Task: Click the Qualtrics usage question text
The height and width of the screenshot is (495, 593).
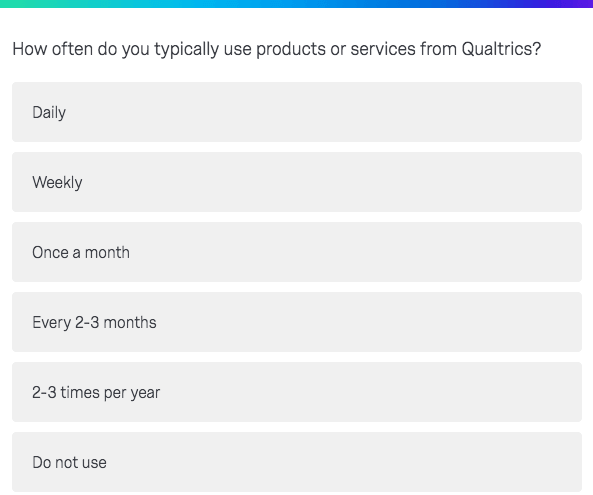Action: pos(277,50)
